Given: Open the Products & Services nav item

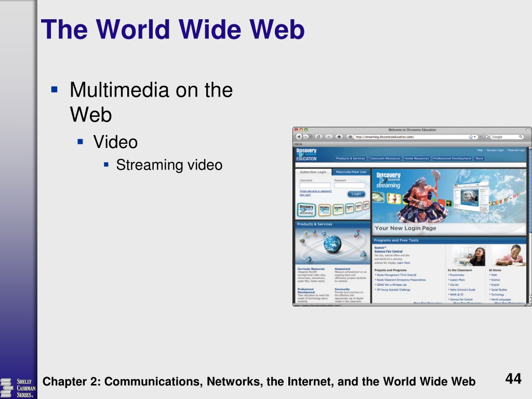Looking at the screenshot, I should click(x=351, y=158).
